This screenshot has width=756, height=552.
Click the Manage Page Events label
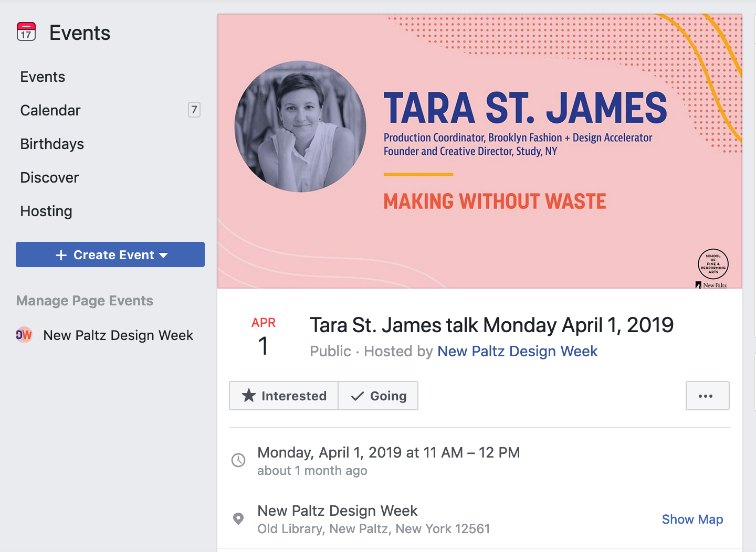click(85, 301)
